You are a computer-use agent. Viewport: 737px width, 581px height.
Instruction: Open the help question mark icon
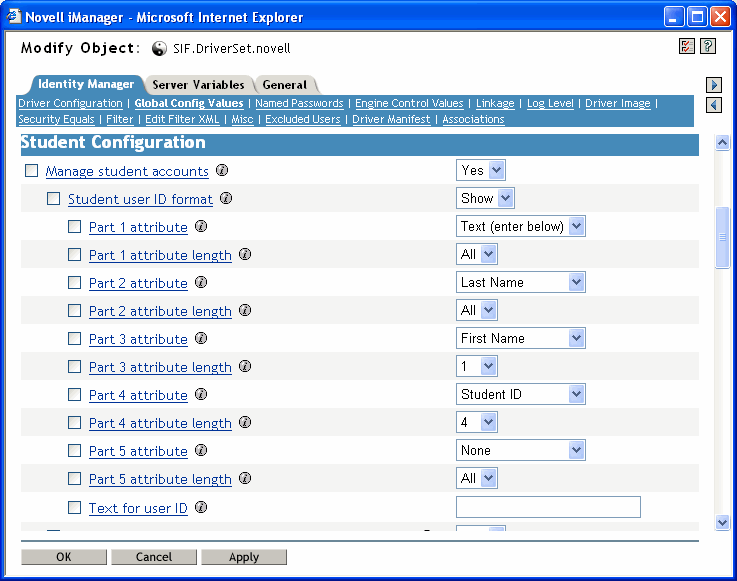point(708,46)
